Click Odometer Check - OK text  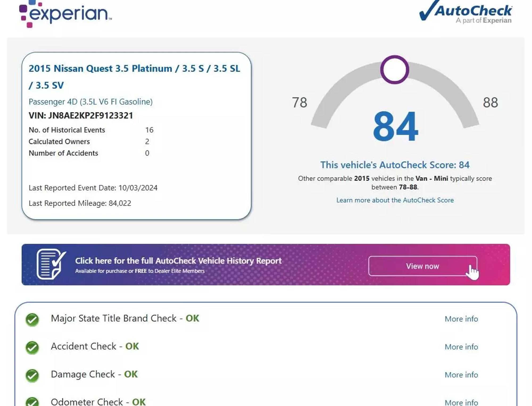tap(98, 401)
